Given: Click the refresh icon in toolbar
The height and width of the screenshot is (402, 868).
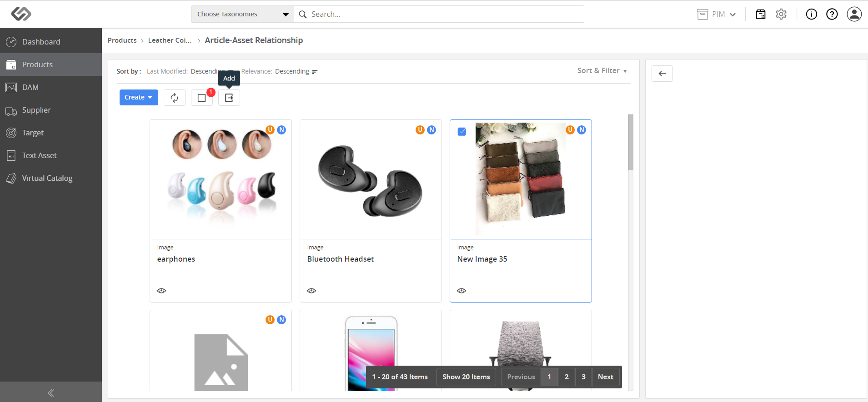Looking at the screenshot, I should (175, 98).
